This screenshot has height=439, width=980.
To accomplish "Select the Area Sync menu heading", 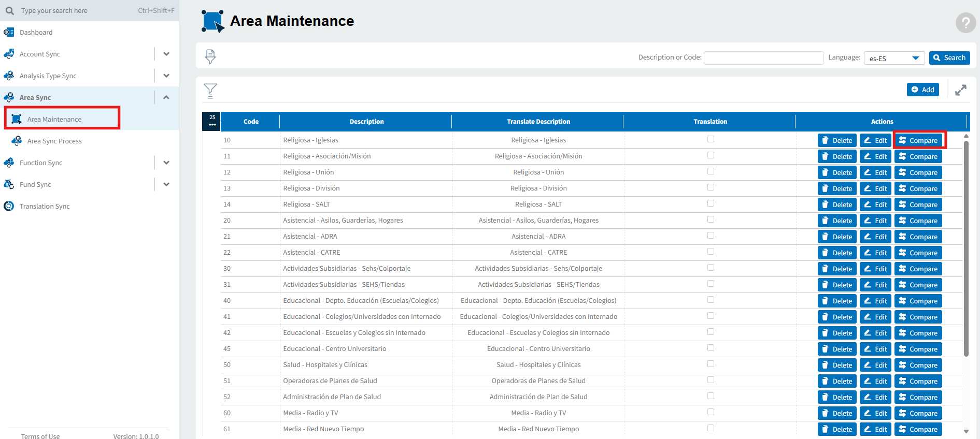I will point(35,97).
